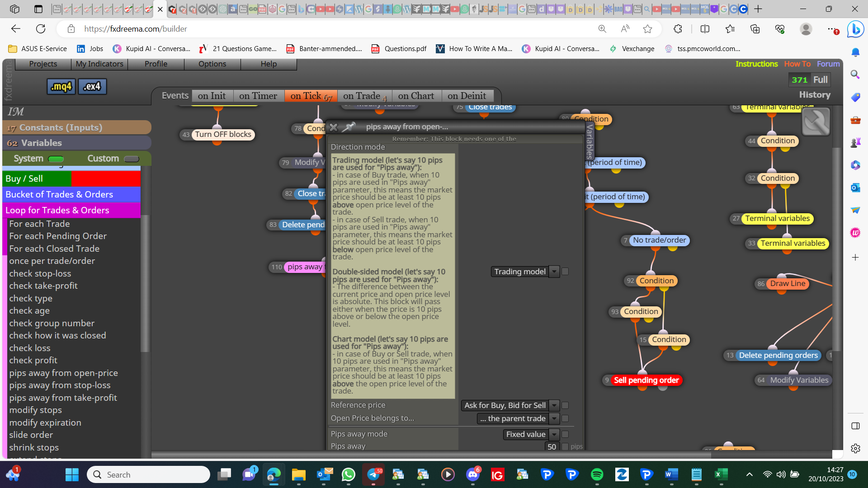Switch to the on Timer event tab

coord(258,96)
